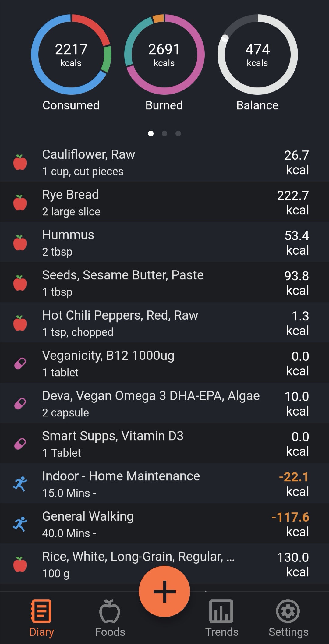This screenshot has height=644, width=329.
Task: Tap the Consumed calories ring chart
Action: click(x=71, y=55)
